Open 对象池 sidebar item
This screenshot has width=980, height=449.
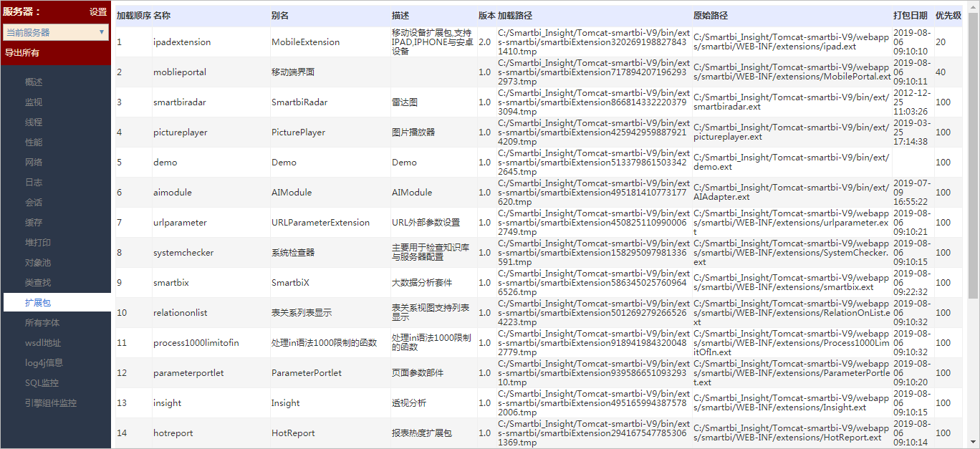[x=38, y=263]
